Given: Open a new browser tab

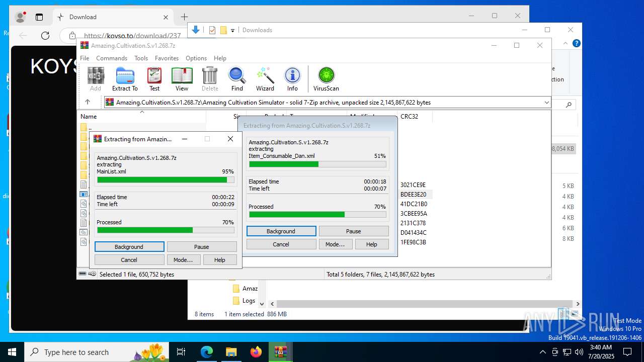Looking at the screenshot, I should click(185, 17).
